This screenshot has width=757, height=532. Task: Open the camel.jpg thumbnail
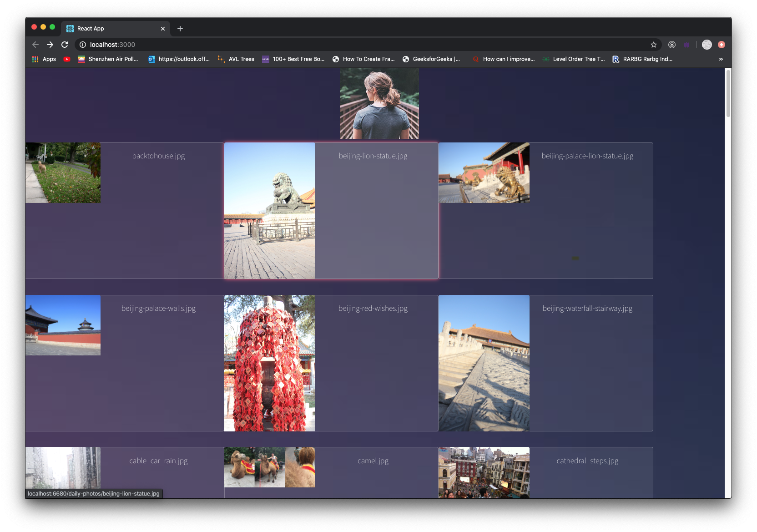[270, 467]
